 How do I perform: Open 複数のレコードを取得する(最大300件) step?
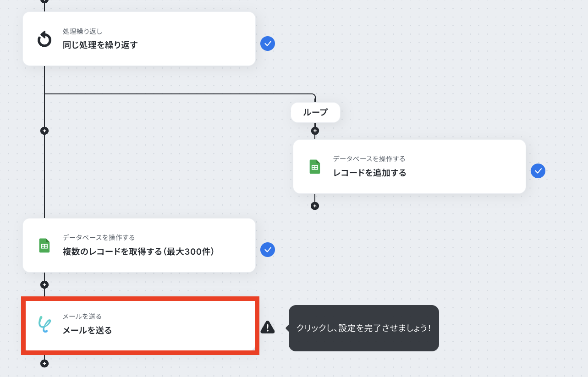coord(139,246)
